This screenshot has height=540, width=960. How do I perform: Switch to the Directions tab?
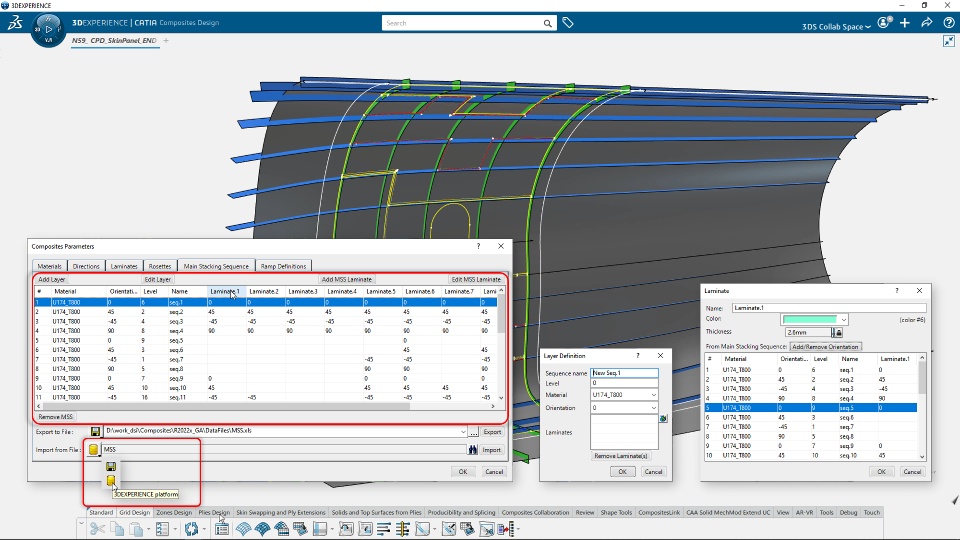click(x=86, y=266)
